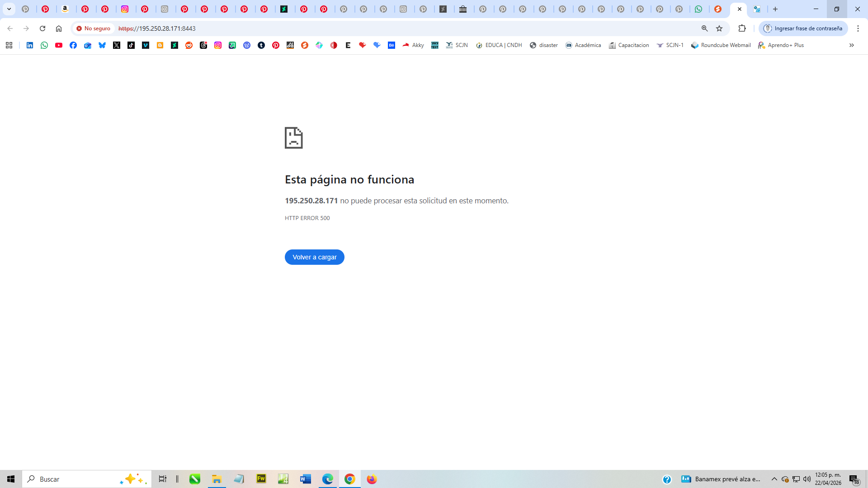Bookmark this page with the star icon
The image size is (868, 488).
click(x=719, y=28)
